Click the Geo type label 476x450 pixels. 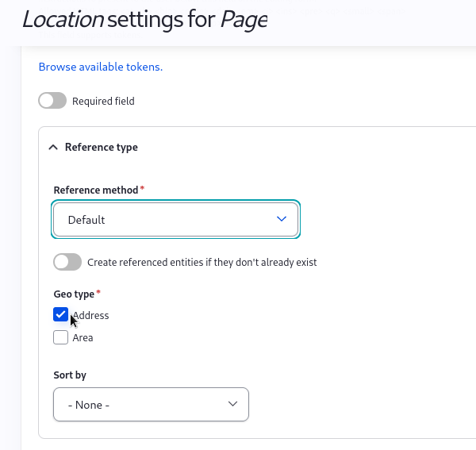(x=74, y=294)
